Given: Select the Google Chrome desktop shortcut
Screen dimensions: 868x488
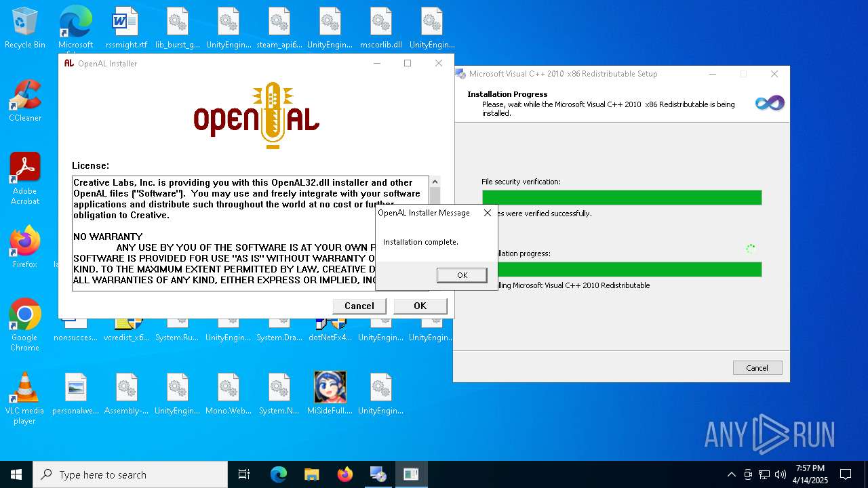Looking at the screenshot, I should tap(25, 325).
